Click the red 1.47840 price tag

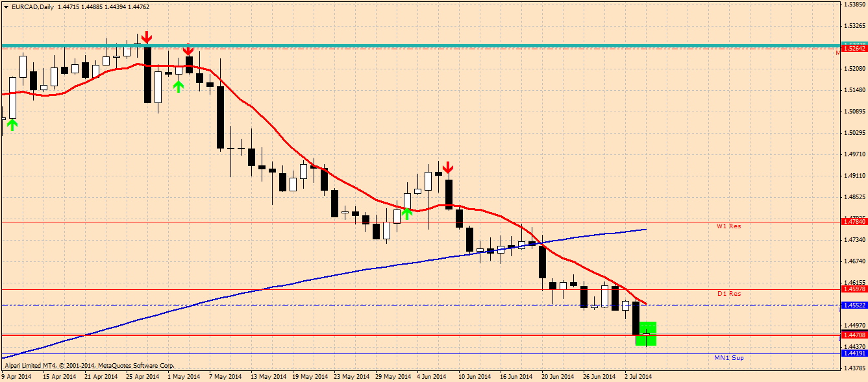[853, 222]
